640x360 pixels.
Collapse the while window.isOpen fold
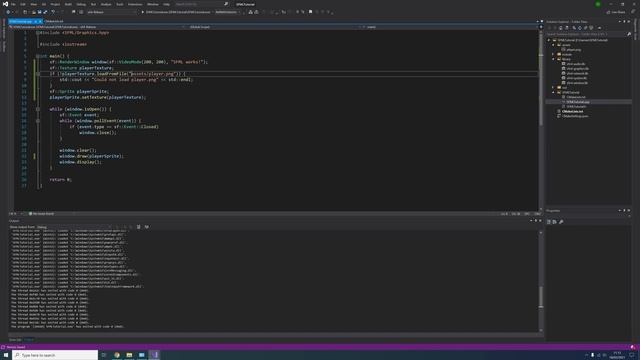coord(38,109)
